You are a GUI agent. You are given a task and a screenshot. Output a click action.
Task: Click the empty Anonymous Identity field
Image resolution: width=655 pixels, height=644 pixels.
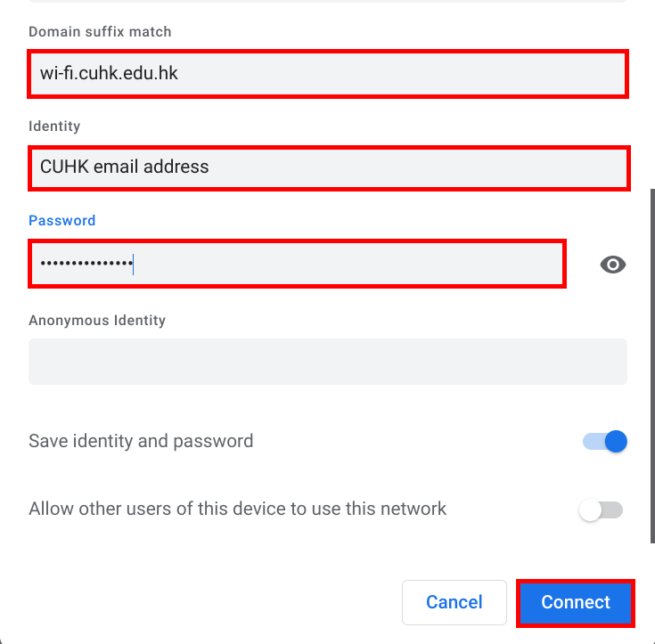328,362
